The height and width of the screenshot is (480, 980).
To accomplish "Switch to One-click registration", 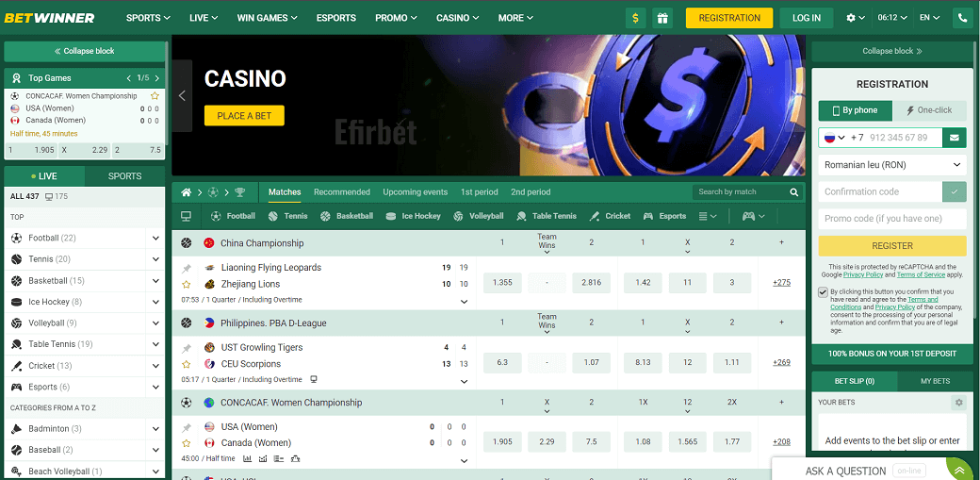I will [930, 110].
